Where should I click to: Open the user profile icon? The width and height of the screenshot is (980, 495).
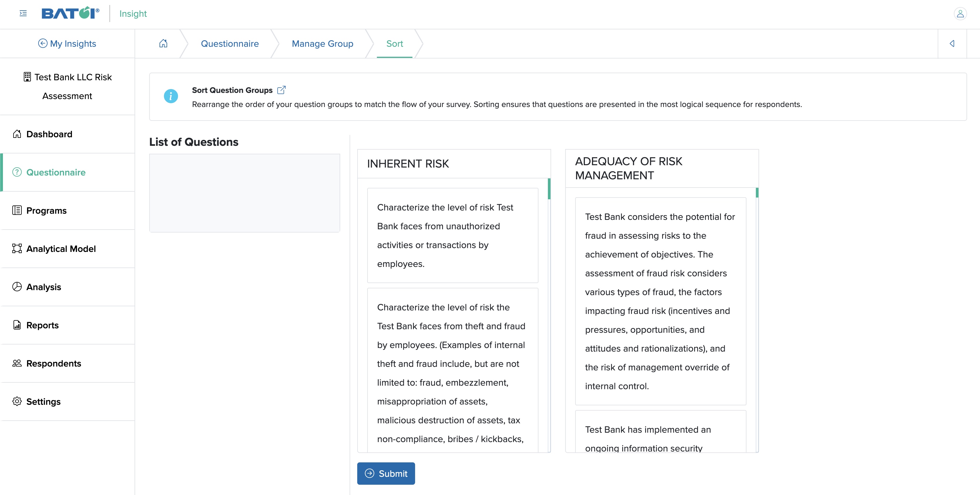pyautogui.click(x=960, y=14)
